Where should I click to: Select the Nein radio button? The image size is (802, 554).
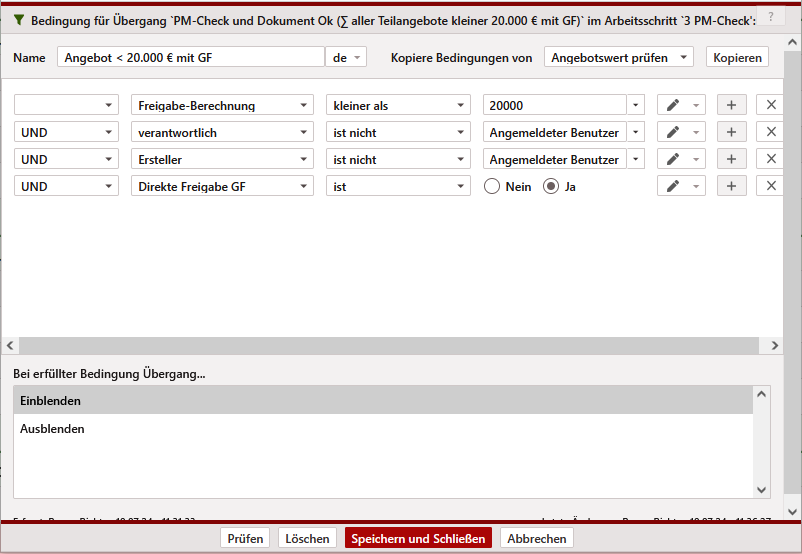pyautogui.click(x=491, y=186)
